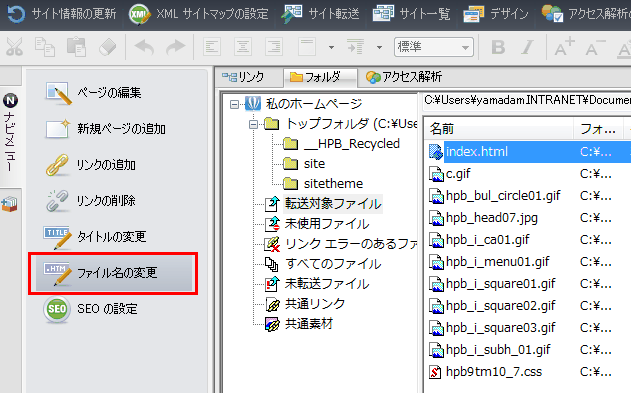
Task: Open the indent dropdown arrow
Action: [x=379, y=47]
